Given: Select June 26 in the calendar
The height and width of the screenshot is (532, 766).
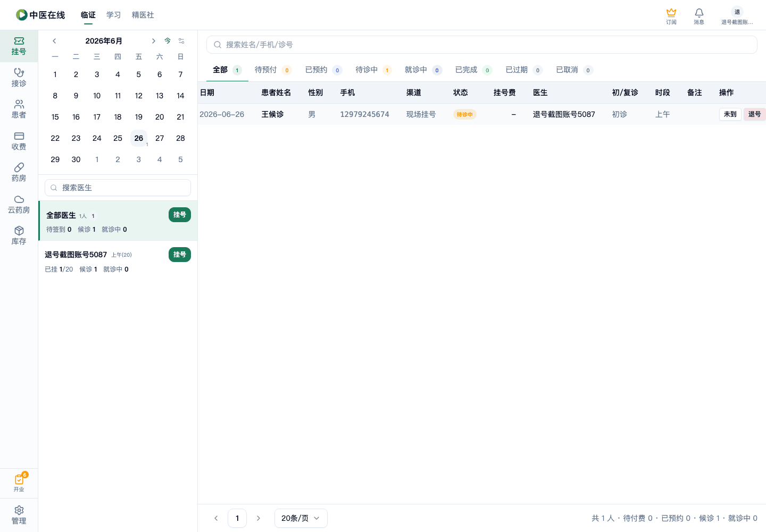Looking at the screenshot, I should point(139,138).
